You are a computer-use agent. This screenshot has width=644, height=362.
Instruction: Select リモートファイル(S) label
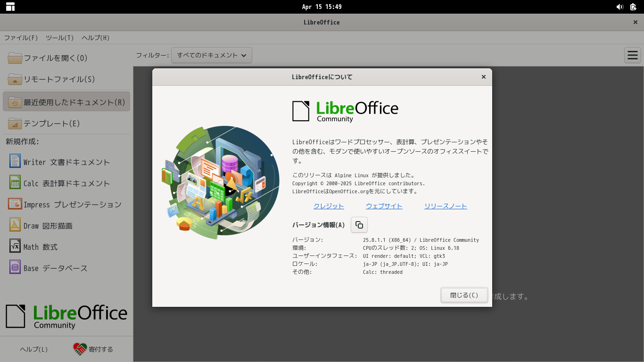click(x=59, y=79)
